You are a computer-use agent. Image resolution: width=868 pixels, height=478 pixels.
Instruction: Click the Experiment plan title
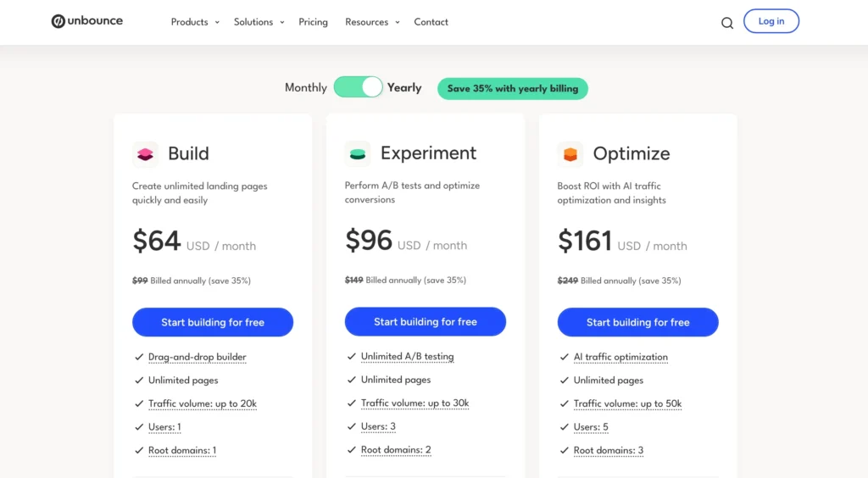(x=428, y=153)
